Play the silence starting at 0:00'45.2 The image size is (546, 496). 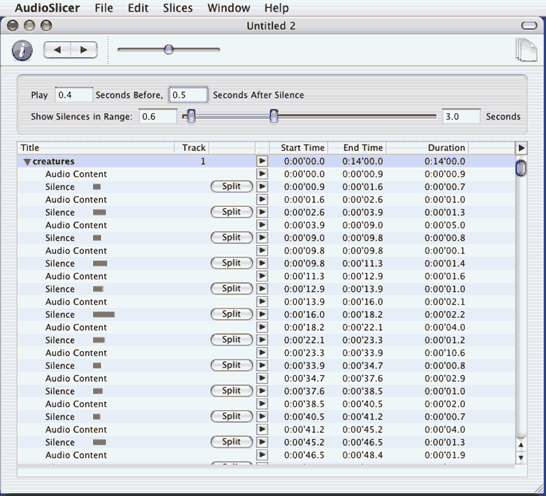tap(262, 442)
